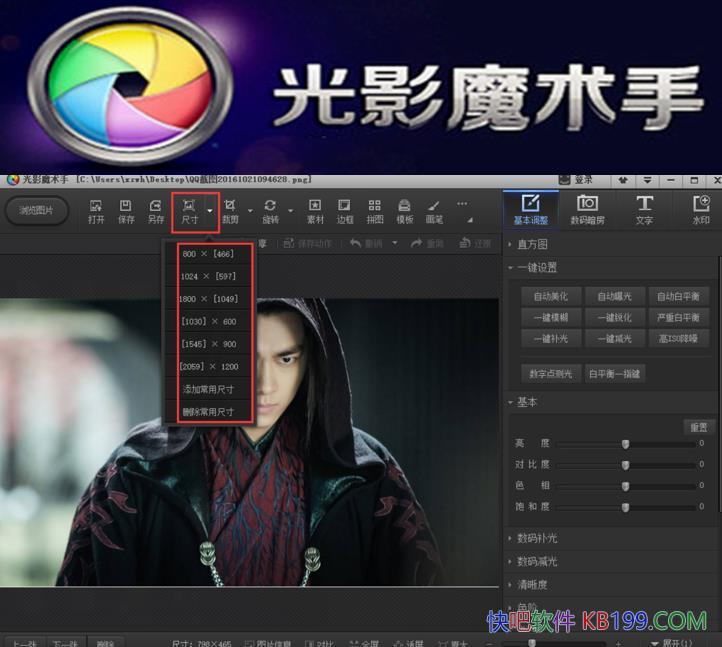Click the 对比度 contrast slider handle

pos(625,465)
